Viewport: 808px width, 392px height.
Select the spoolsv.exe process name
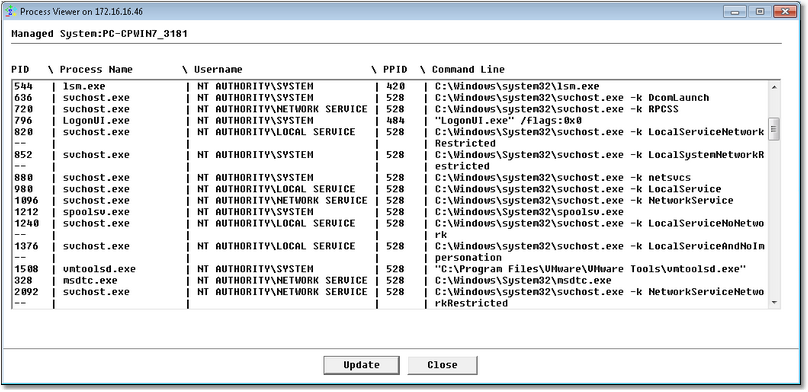click(96, 212)
